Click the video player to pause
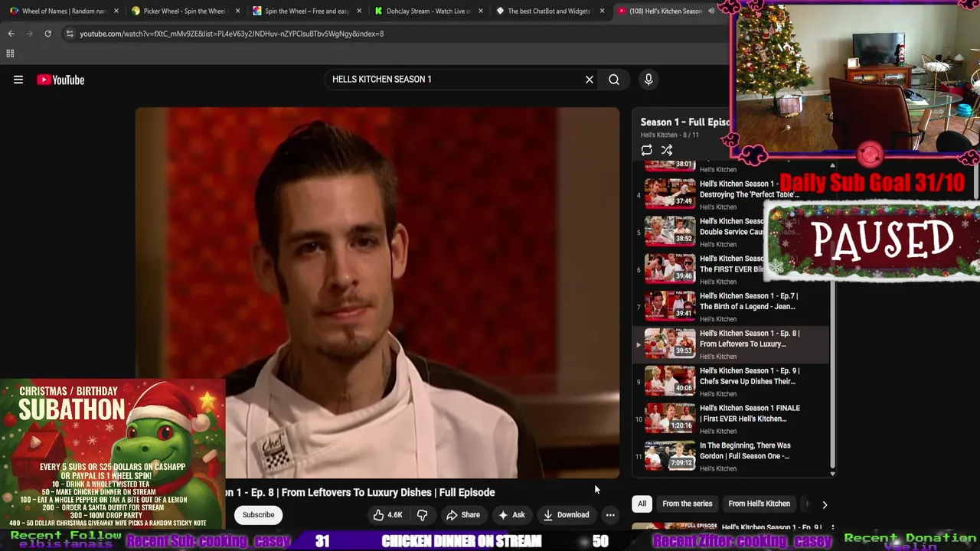The image size is (980, 551). pyautogui.click(x=377, y=292)
